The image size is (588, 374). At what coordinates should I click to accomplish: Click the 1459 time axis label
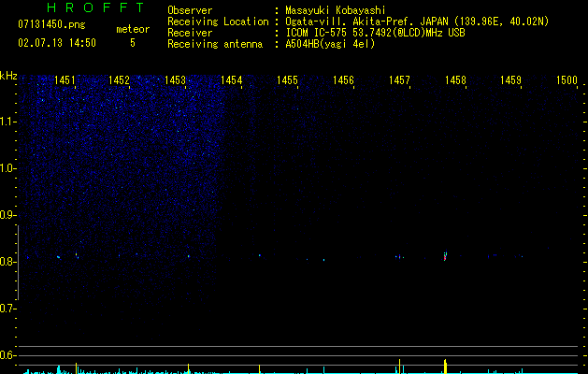pyautogui.click(x=510, y=80)
